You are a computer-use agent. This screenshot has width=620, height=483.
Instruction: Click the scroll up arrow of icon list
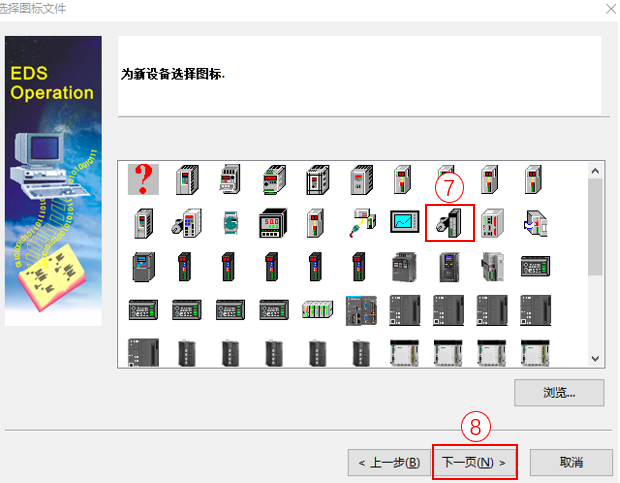pos(595,171)
